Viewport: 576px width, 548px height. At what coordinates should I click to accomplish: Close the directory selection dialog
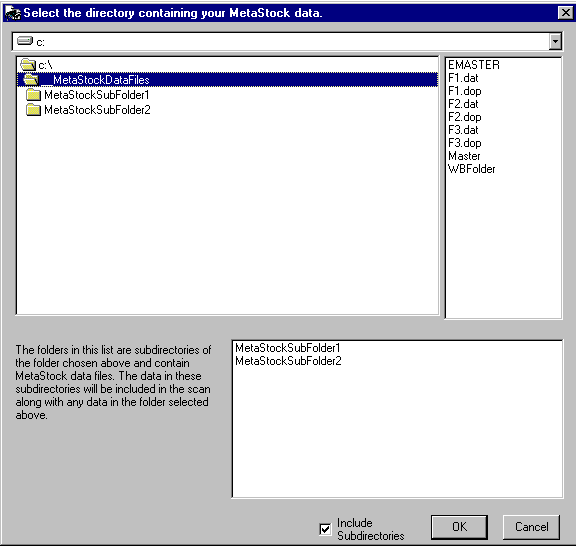[x=565, y=13]
